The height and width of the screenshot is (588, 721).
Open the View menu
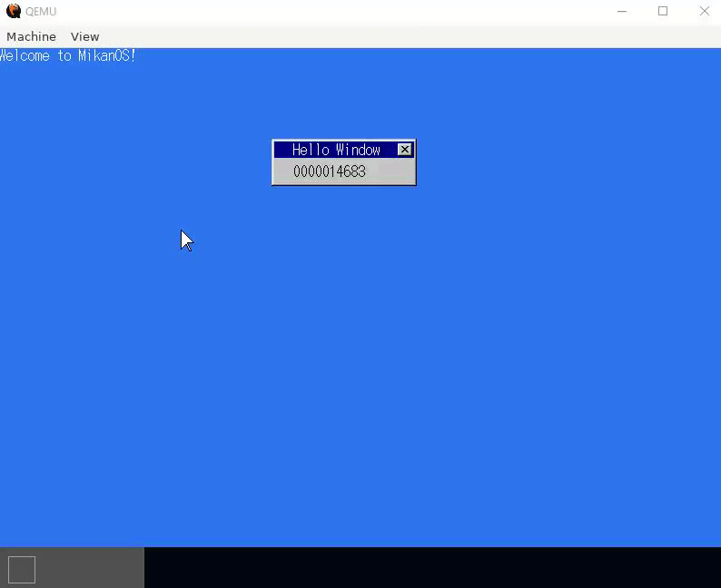click(84, 36)
